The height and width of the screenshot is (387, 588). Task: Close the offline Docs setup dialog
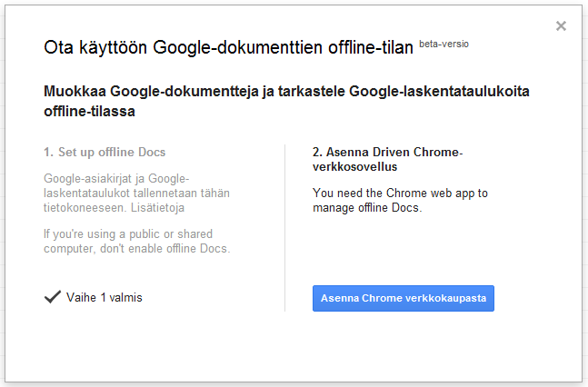[561, 26]
